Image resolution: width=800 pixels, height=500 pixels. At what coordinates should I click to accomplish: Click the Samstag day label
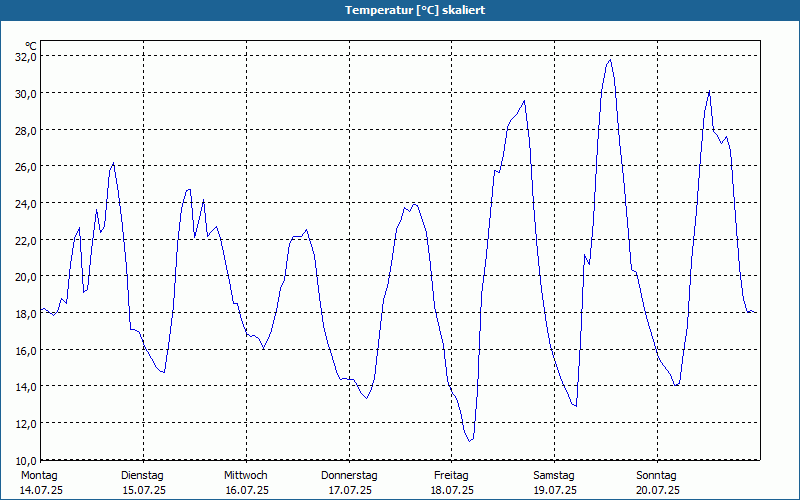click(x=554, y=476)
